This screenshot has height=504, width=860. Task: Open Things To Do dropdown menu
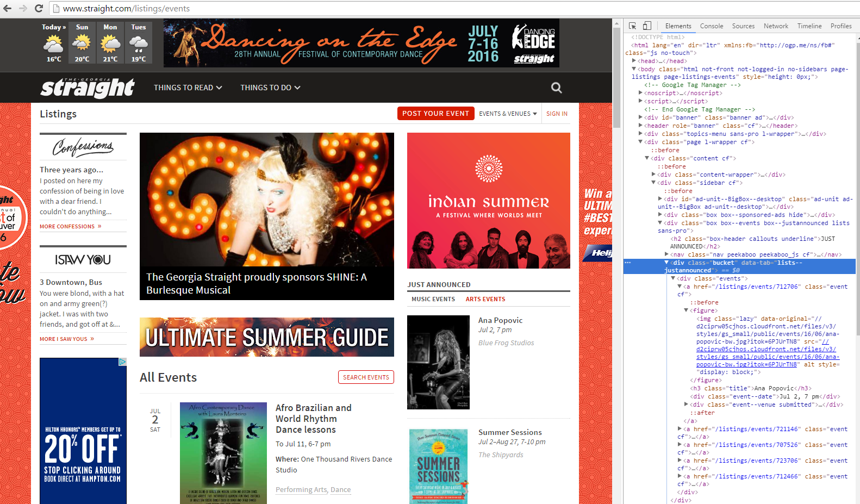[x=270, y=88]
